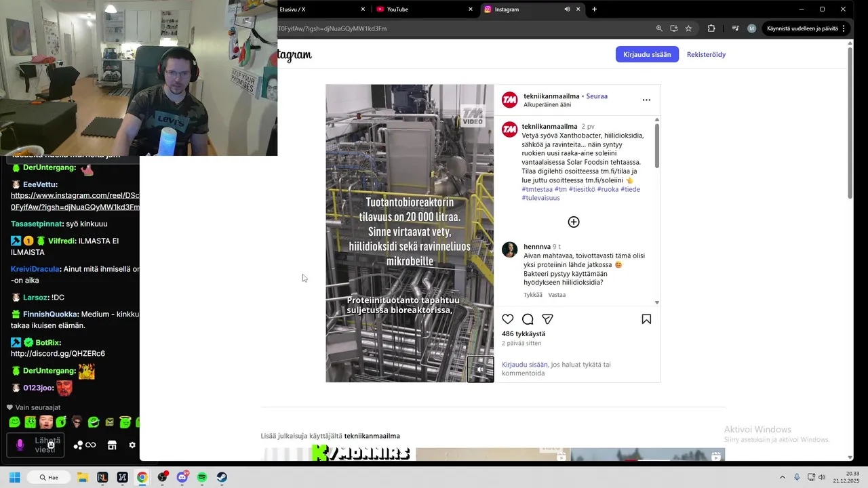868x488 pixels.
Task: Like the post with the heart icon
Action: coord(507,319)
